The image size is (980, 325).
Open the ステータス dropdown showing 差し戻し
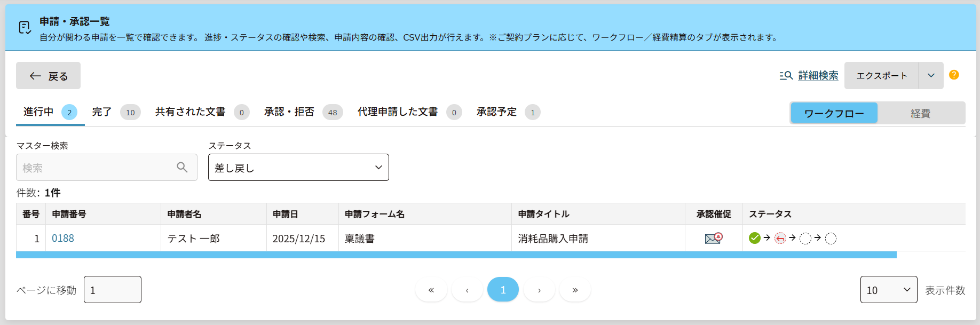(298, 168)
